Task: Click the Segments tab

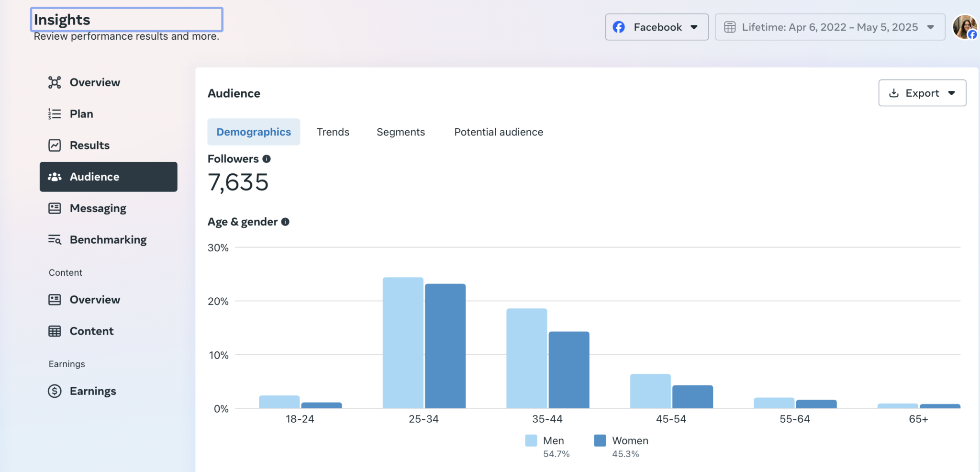Action: point(401,132)
